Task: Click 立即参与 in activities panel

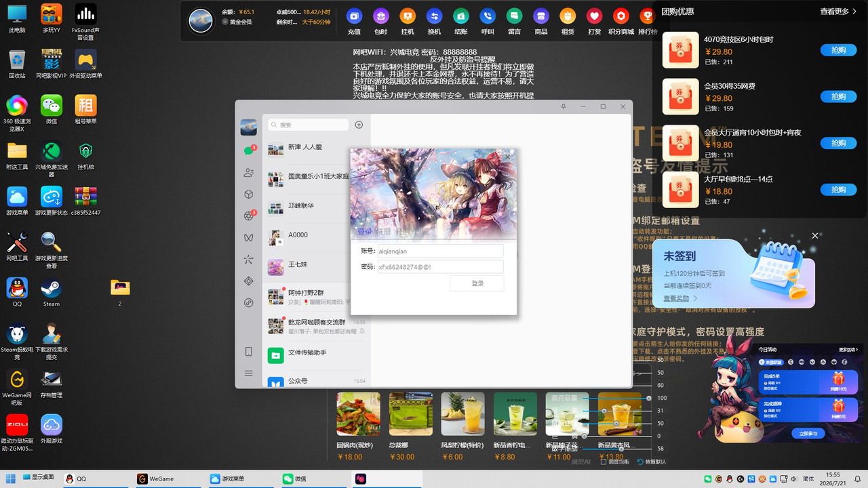Action: pos(808,433)
